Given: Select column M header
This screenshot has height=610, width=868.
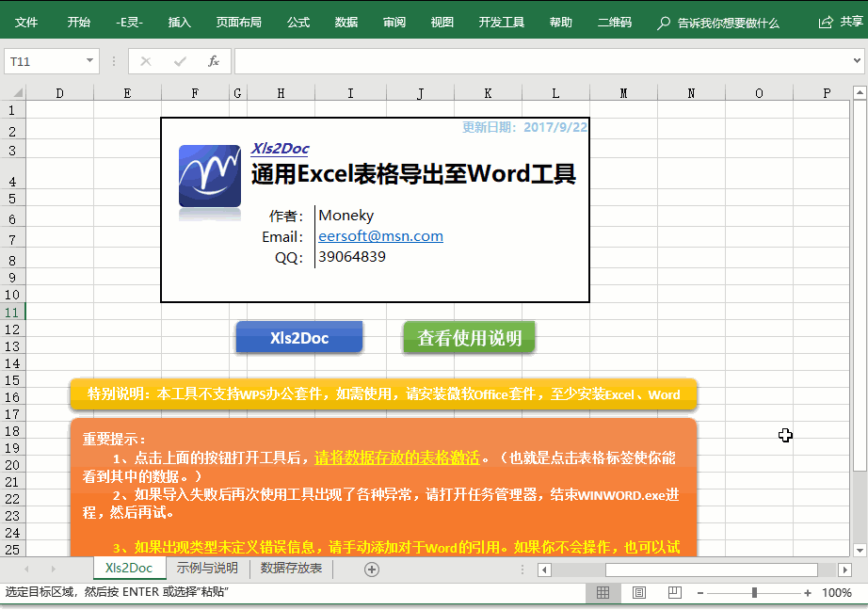Looking at the screenshot, I should (x=623, y=93).
